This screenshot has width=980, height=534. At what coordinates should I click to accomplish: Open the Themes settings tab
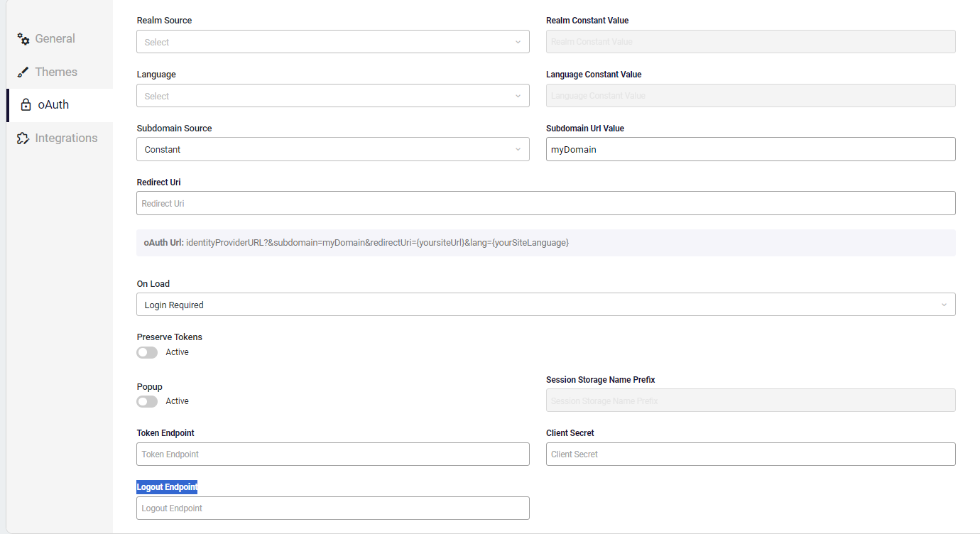(56, 72)
